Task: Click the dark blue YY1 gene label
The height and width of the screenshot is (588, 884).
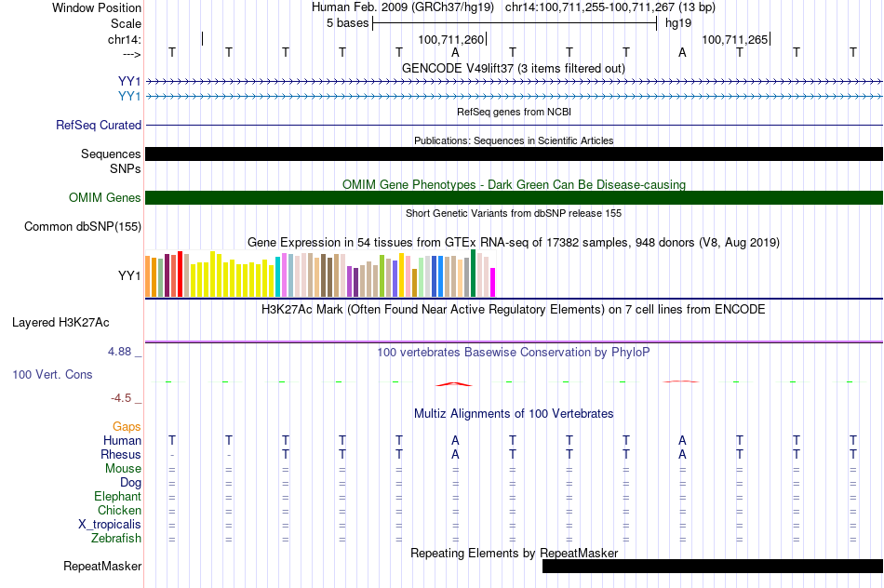Action: (129, 82)
